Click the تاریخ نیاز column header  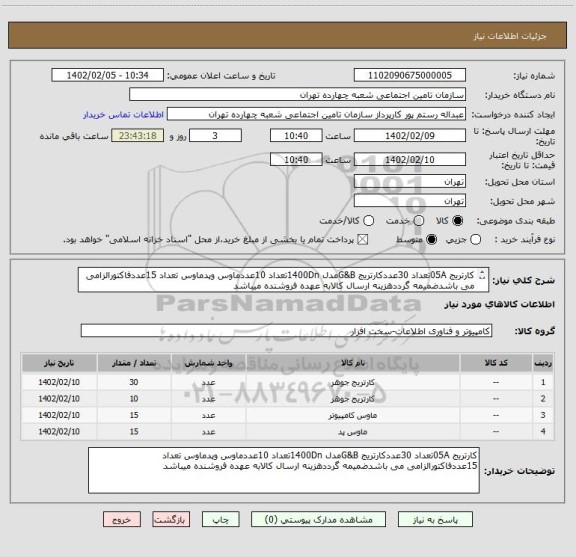[59, 363]
